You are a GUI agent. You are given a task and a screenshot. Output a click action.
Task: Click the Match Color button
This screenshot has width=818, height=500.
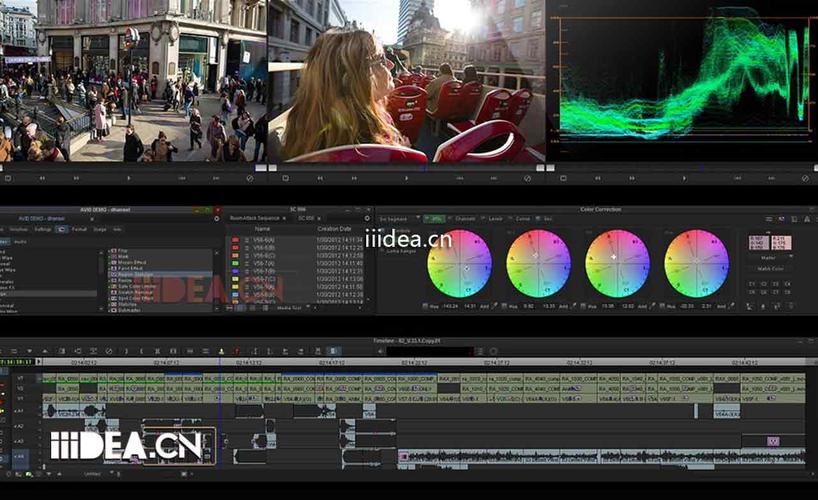coord(770,269)
